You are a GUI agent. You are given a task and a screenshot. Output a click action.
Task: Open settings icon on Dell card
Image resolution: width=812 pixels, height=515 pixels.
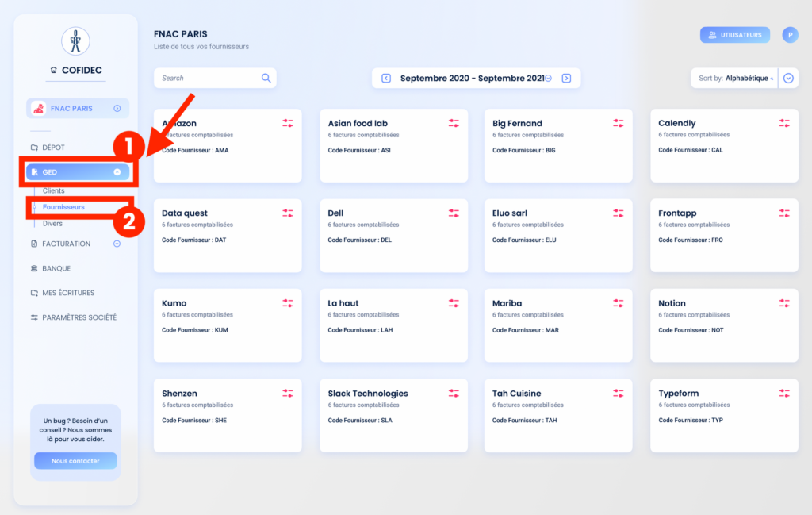[x=454, y=213]
